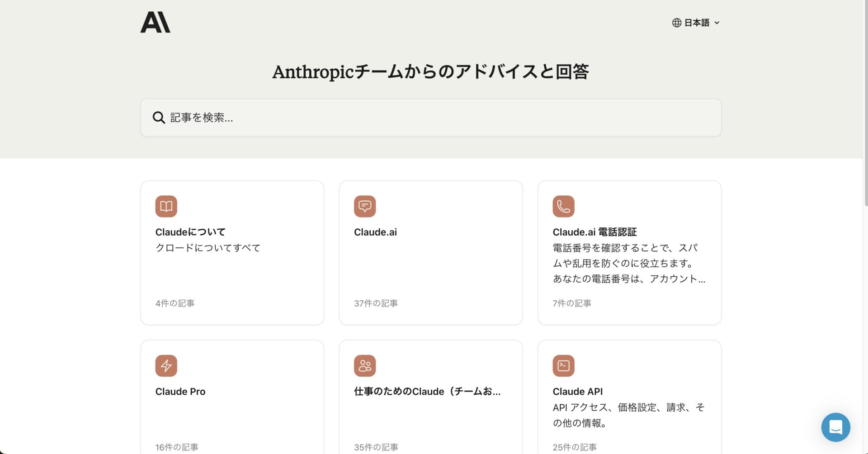
Task: Focus the 記事を検索 search field
Action: 430,118
